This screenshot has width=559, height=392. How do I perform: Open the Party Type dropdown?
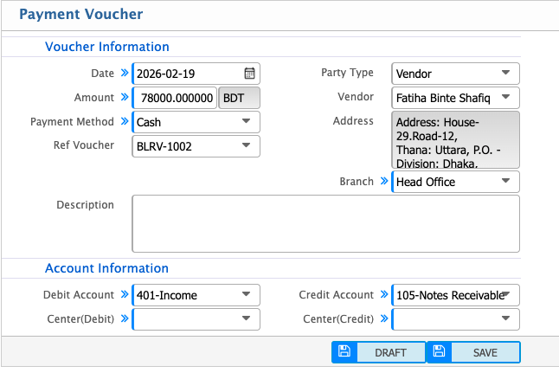tap(456, 74)
